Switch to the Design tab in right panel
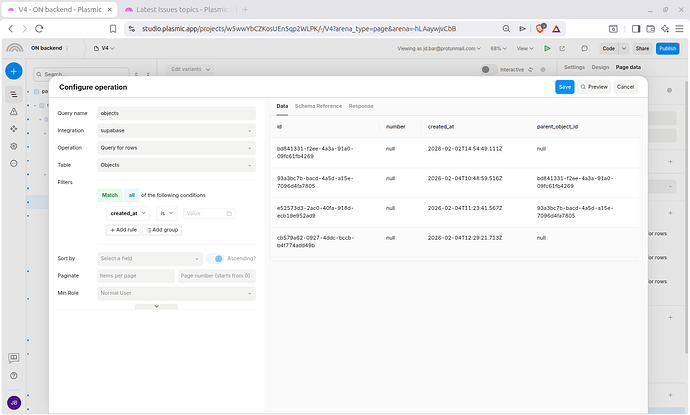Viewport: 690px width, 415px height. [x=600, y=67]
